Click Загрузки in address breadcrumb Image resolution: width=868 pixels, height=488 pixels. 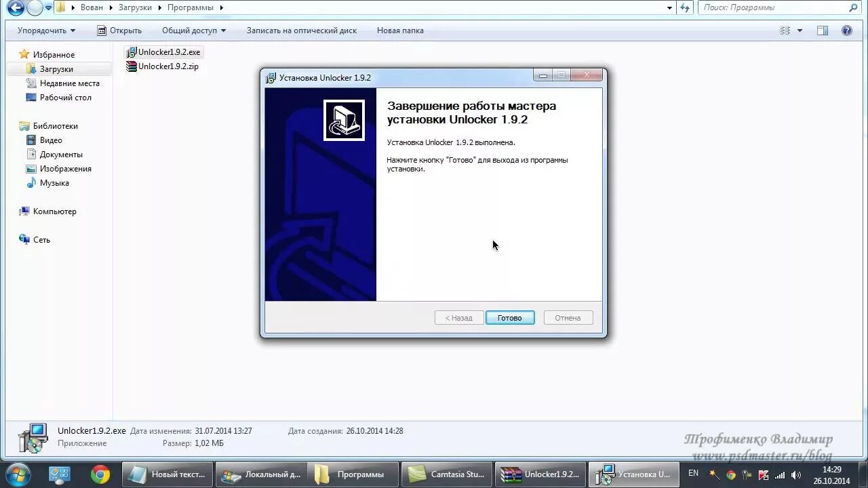coord(135,7)
